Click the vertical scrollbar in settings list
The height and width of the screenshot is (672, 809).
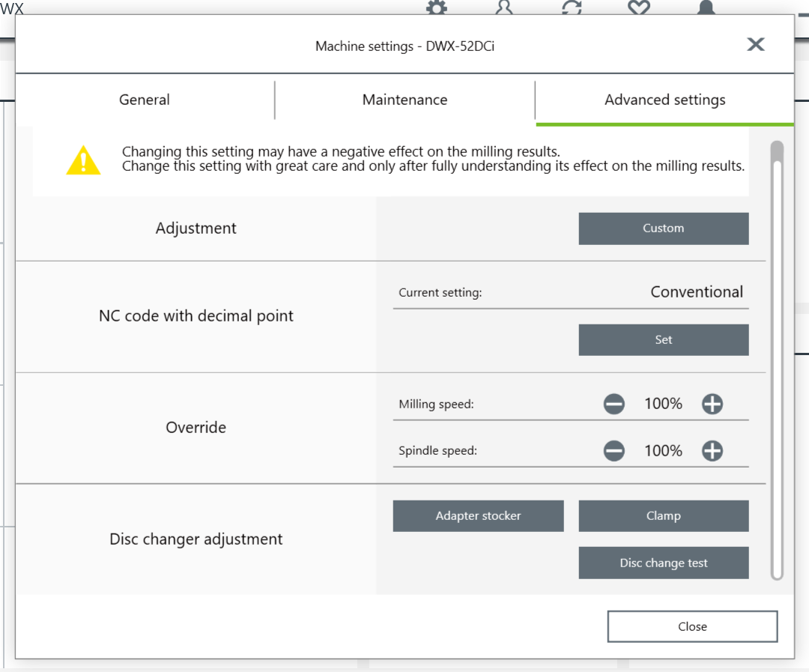[777, 360]
